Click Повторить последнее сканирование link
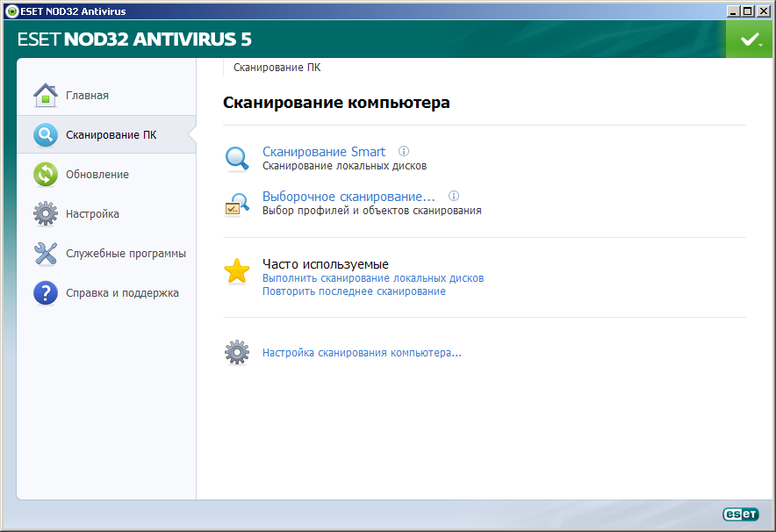 click(354, 291)
